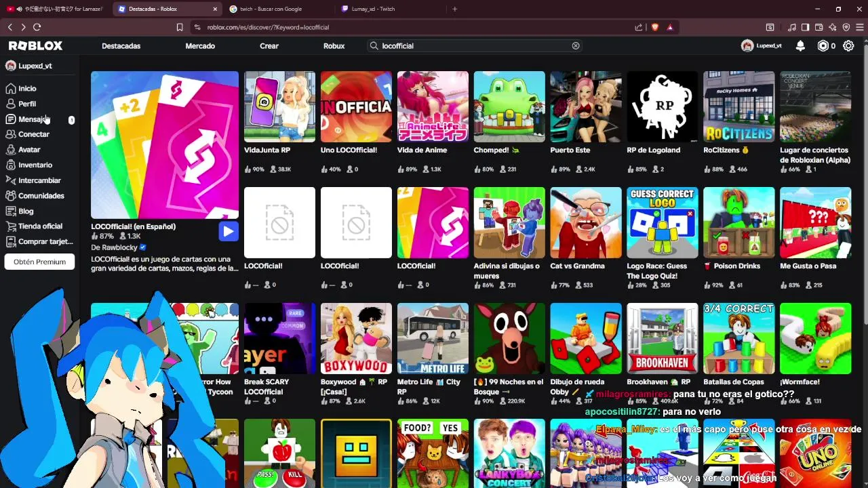This screenshot has width=868, height=488.
Task: Open Comprar tarjetas in sidebar
Action: (x=45, y=241)
